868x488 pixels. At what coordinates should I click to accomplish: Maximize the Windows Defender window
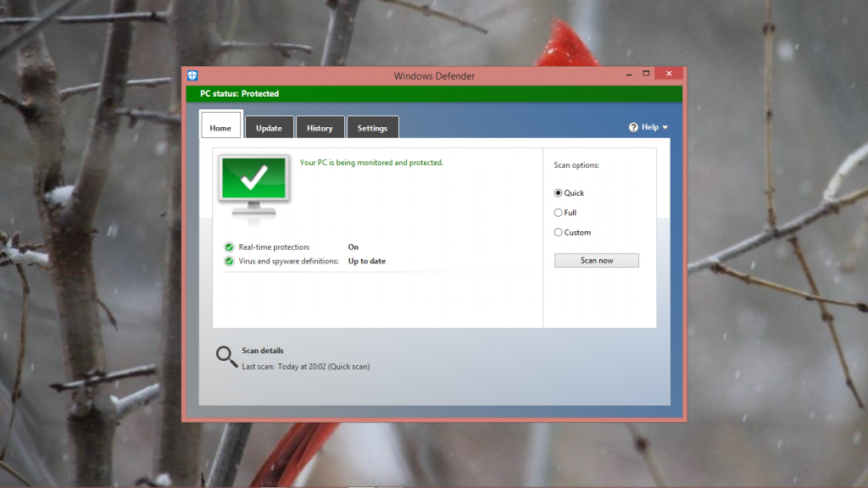tap(646, 75)
